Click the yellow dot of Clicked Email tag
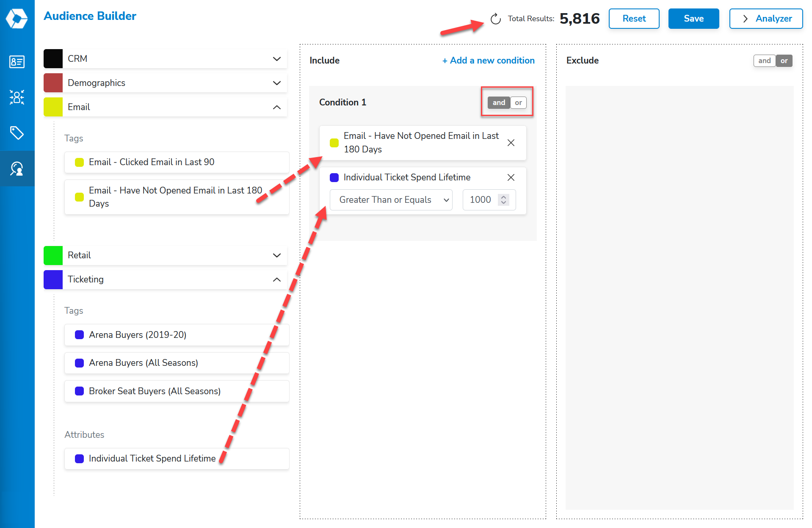This screenshot has height=528, width=812. 79,163
